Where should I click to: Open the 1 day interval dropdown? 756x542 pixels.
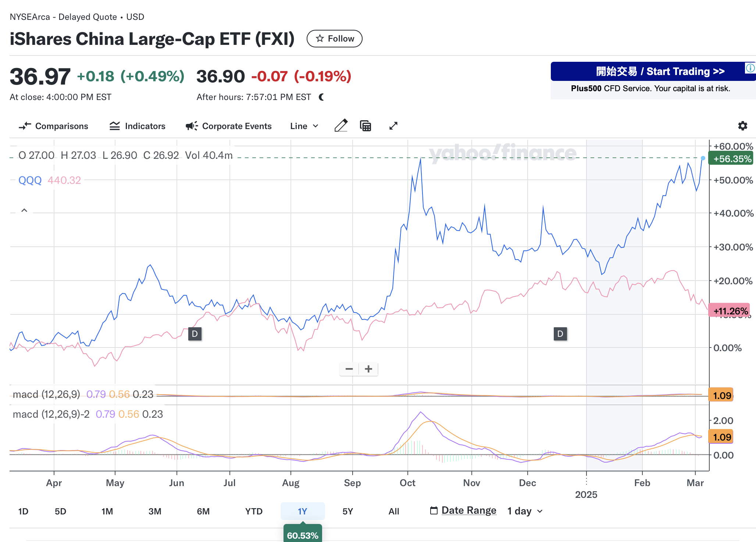(x=525, y=511)
